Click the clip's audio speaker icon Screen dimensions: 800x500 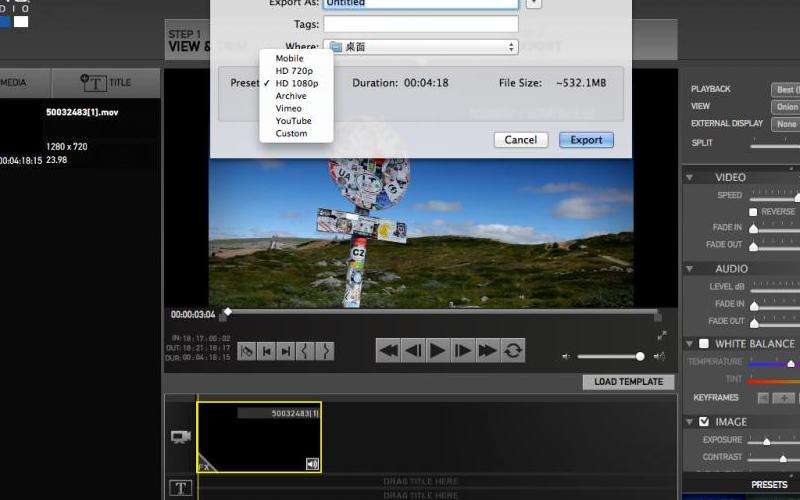[312, 463]
